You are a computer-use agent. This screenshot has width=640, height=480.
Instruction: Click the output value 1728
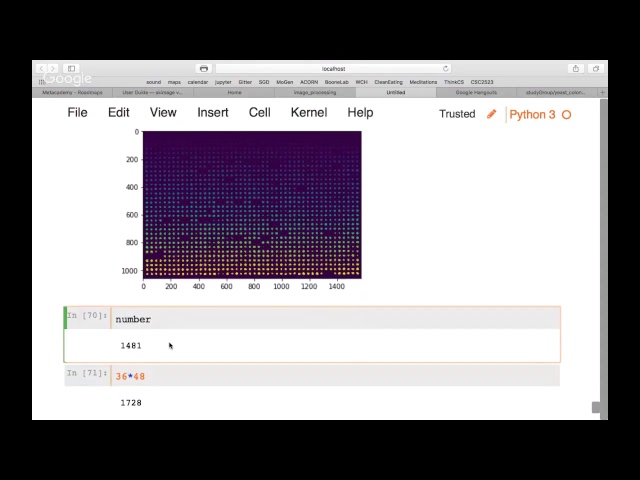tap(131, 403)
